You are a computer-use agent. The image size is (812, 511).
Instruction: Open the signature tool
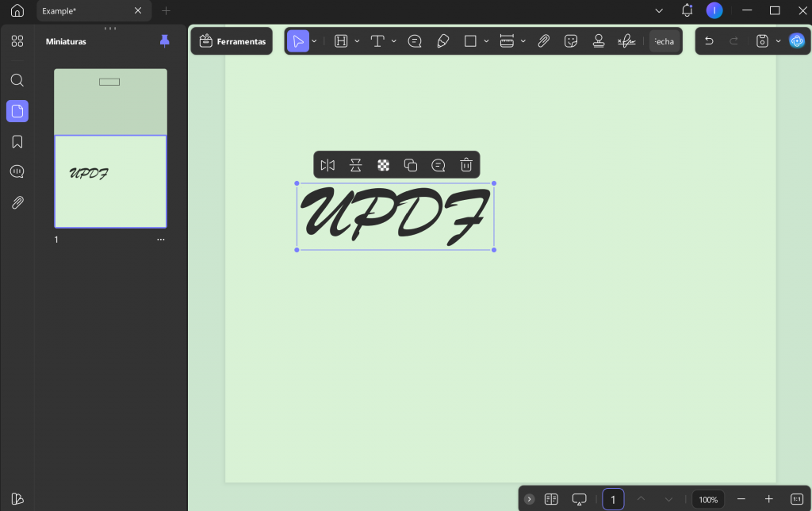[626, 41]
